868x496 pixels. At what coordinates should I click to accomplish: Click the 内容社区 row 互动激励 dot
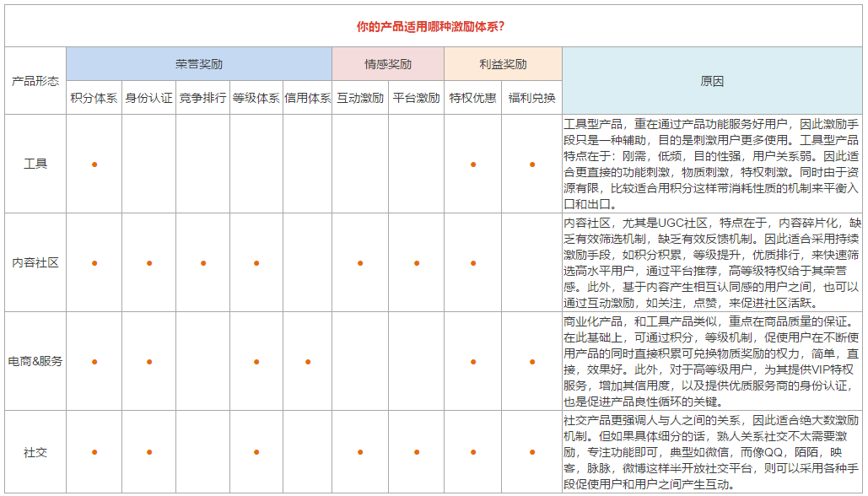(360, 263)
